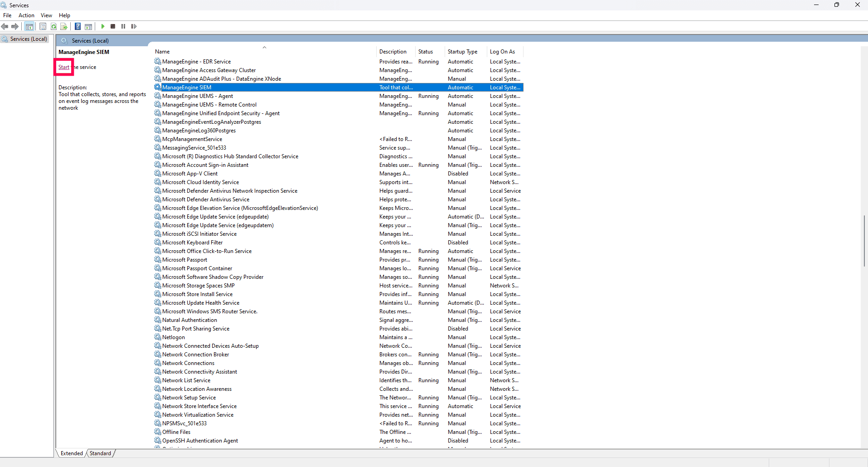Select ManageEngine UEMS - Agent service
The image size is (868, 467).
tap(339, 96)
